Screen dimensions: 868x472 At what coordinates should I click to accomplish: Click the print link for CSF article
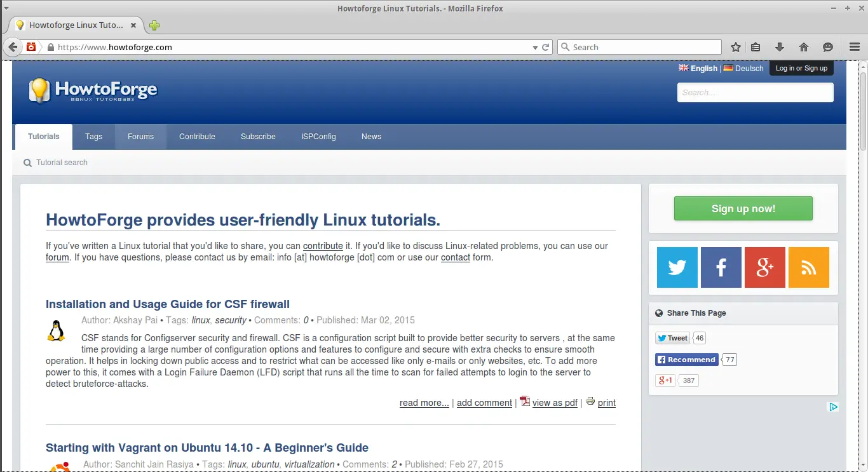607,403
